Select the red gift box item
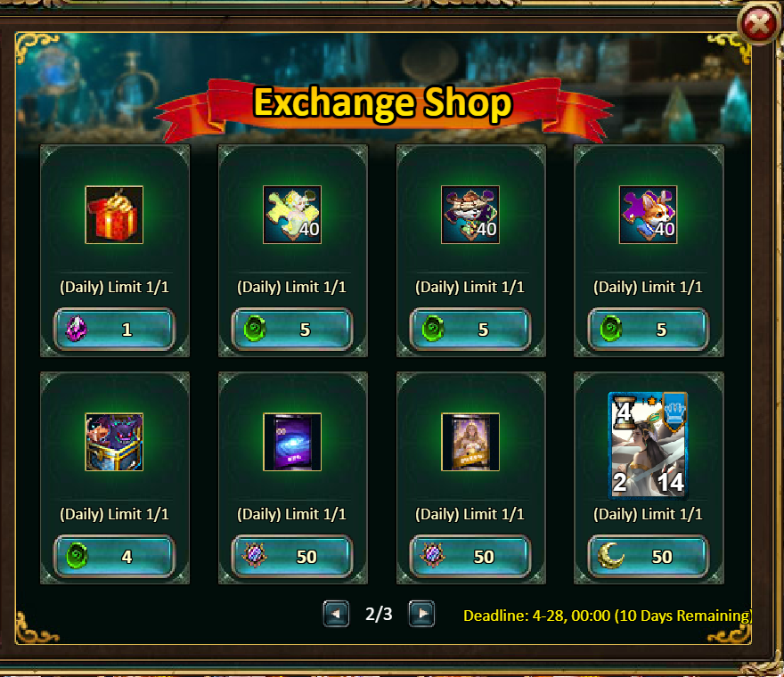This screenshot has height=677, width=784. 114,215
